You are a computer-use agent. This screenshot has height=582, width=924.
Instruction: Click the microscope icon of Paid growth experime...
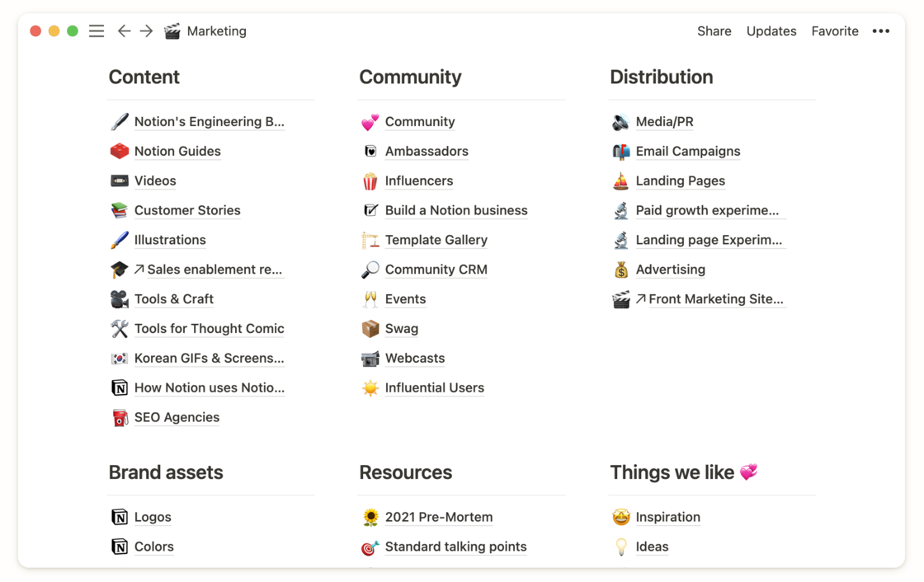click(x=620, y=210)
